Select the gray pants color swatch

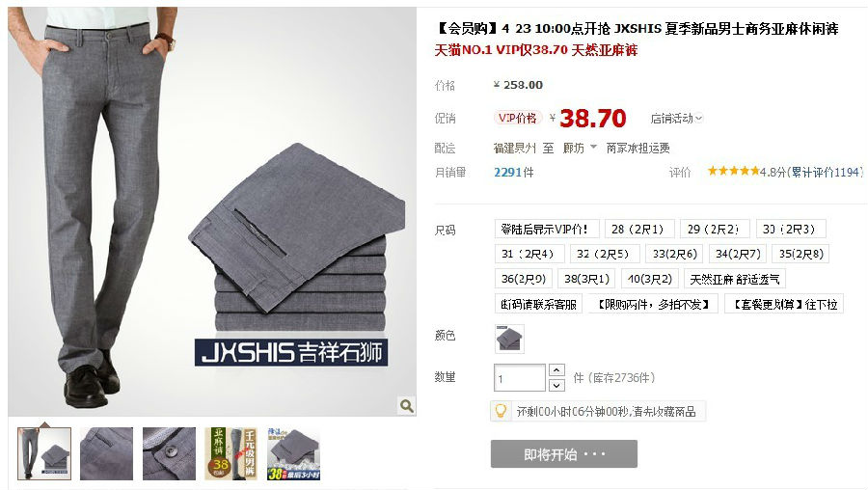(509, 339)
